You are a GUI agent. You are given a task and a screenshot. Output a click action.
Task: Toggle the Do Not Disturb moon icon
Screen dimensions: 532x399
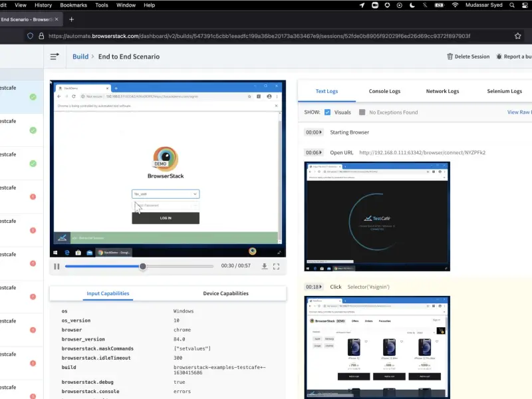click(412, 5)
